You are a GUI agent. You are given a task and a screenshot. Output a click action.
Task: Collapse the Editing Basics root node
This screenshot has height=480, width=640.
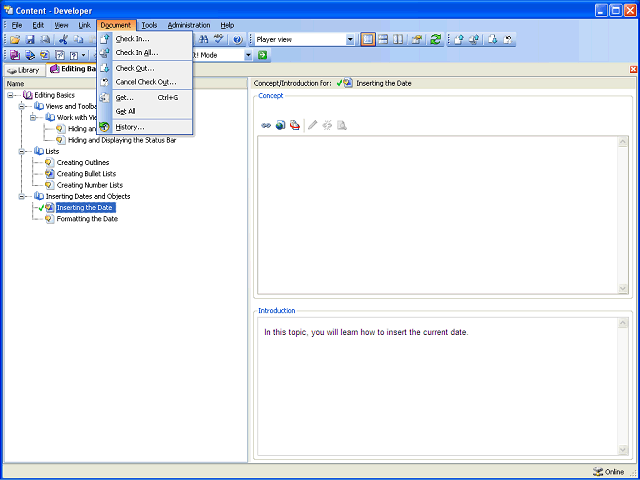[x=10, y=95]
